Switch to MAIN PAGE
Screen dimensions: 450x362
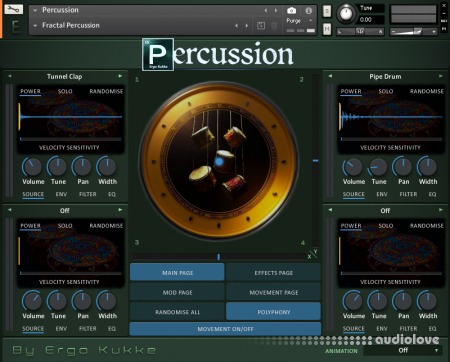point(177,272)
